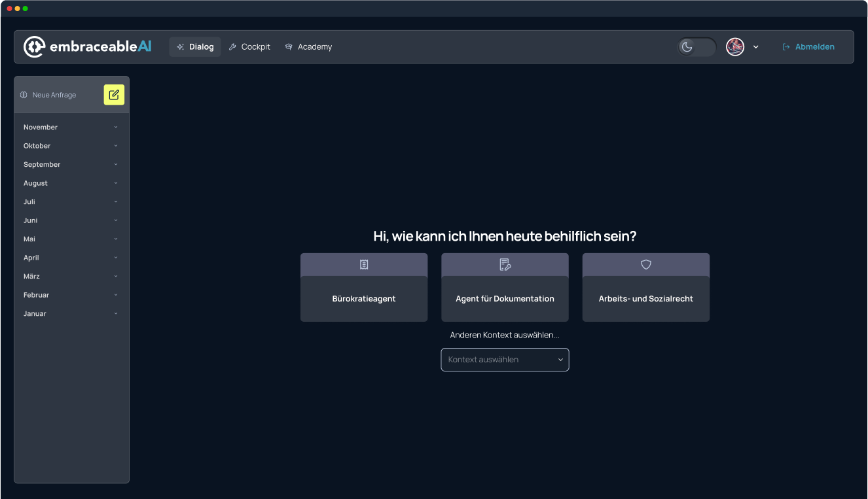
Task: Expand the März chevron
Action: [x=116, y=276]
